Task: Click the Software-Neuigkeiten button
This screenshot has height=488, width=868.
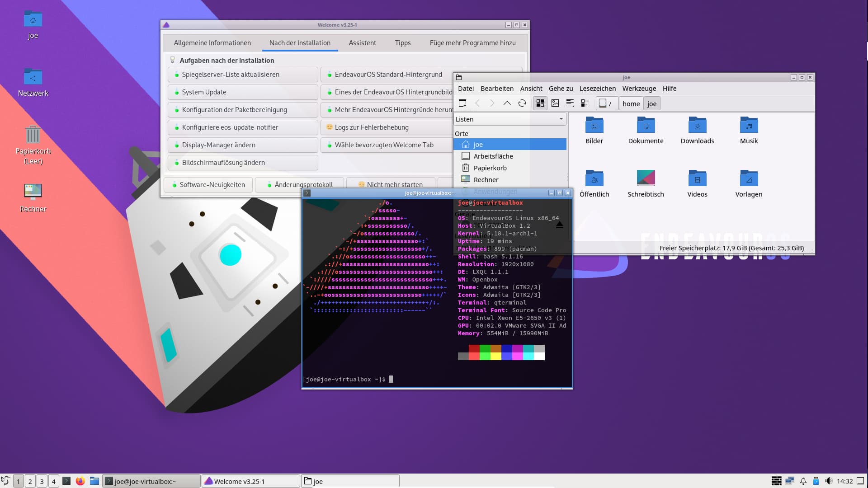Action: [x=208, y=185]
